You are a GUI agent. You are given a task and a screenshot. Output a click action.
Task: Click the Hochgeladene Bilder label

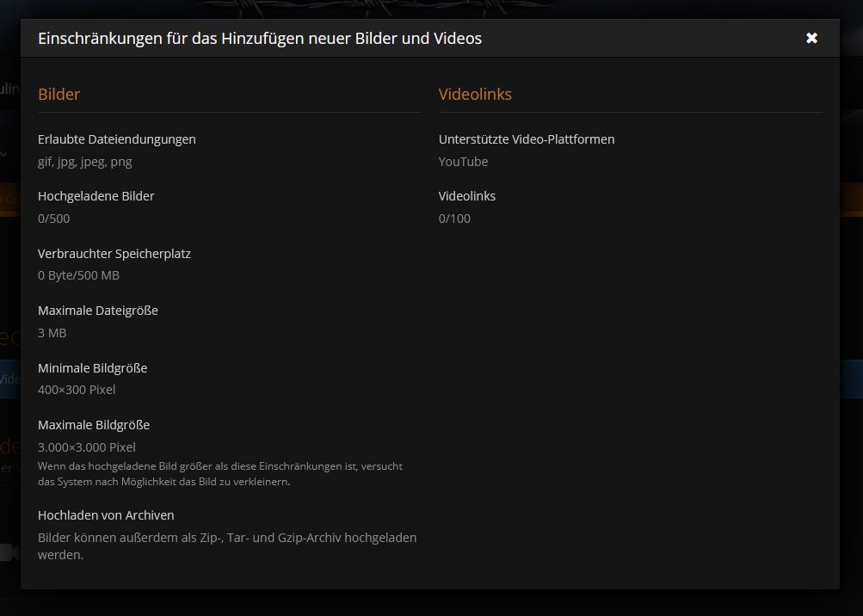click(x=96, y=196)
